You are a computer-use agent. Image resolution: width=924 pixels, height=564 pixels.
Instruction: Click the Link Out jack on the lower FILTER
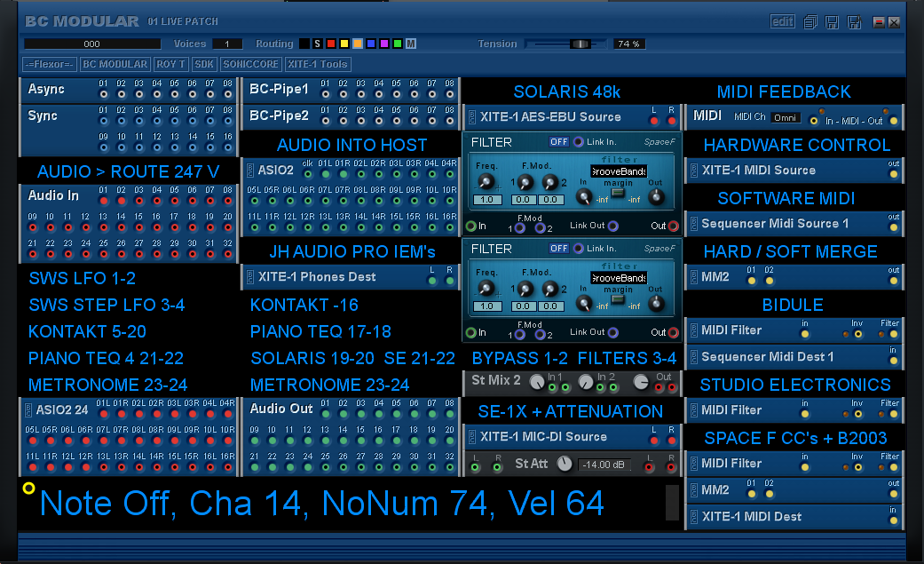coord(612,333)
